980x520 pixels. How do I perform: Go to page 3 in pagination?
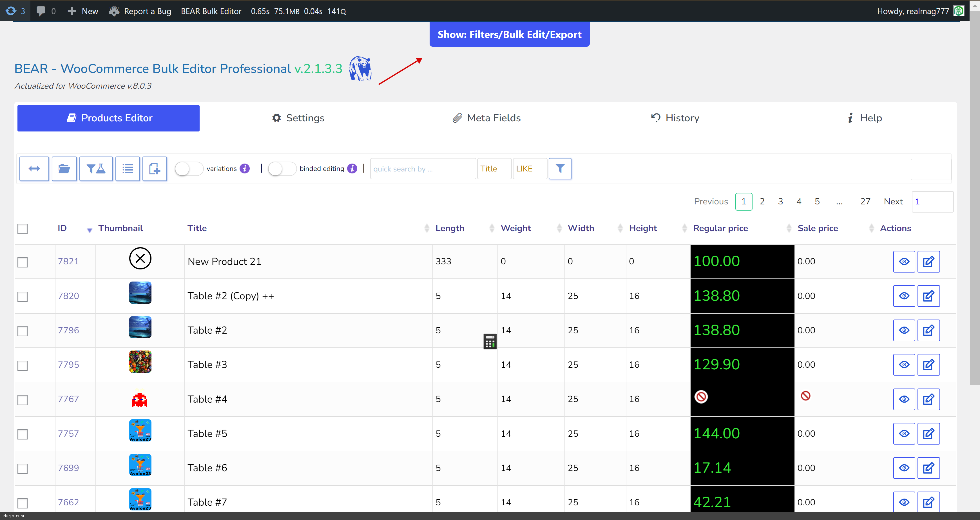[x=780, y=201]
